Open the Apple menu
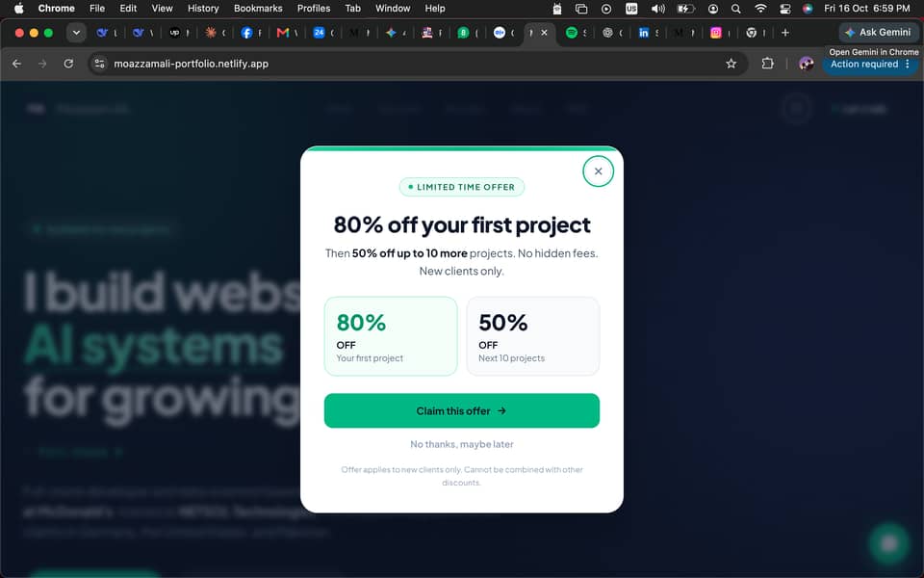The height and width of the screenshot is (578, 924). click(x=19, y=9)
